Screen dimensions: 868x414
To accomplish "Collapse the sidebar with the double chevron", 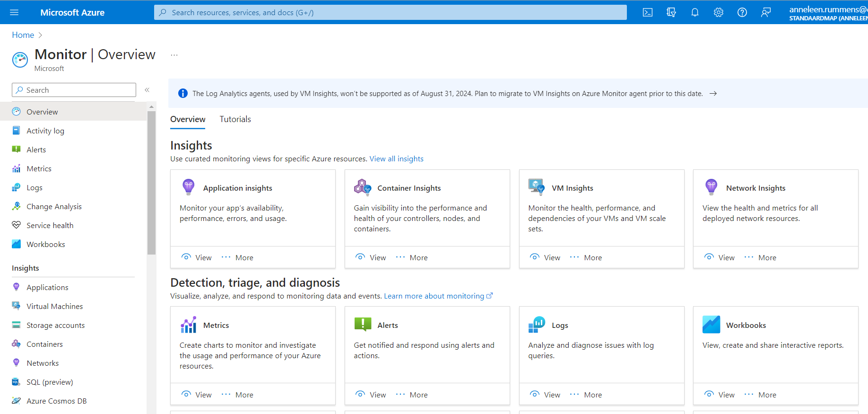I will click(x=147, y=90).
